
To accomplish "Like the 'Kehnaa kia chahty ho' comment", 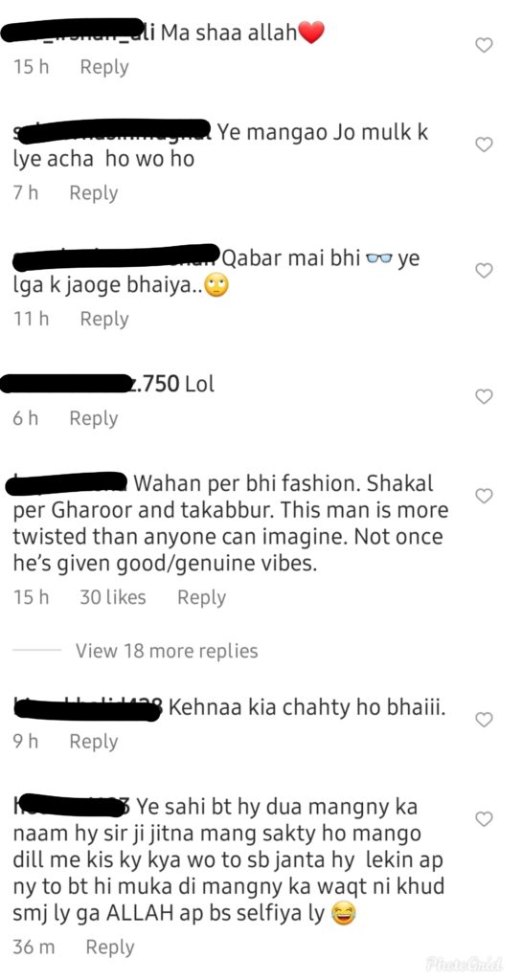I will [x=484, y=720].
